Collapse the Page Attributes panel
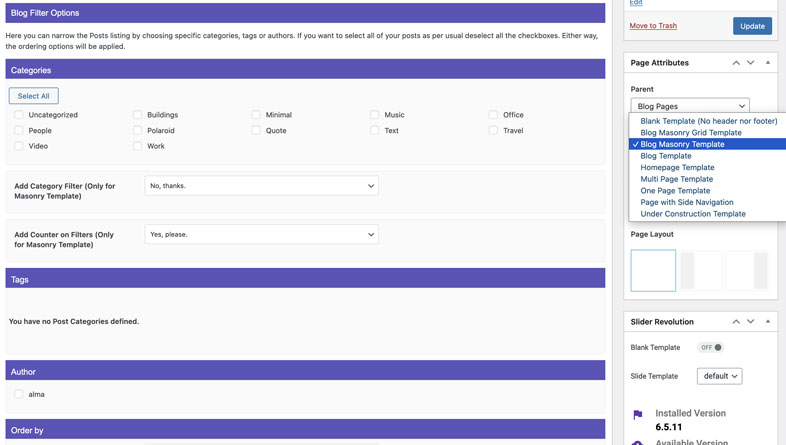 [x=768, y=63]
